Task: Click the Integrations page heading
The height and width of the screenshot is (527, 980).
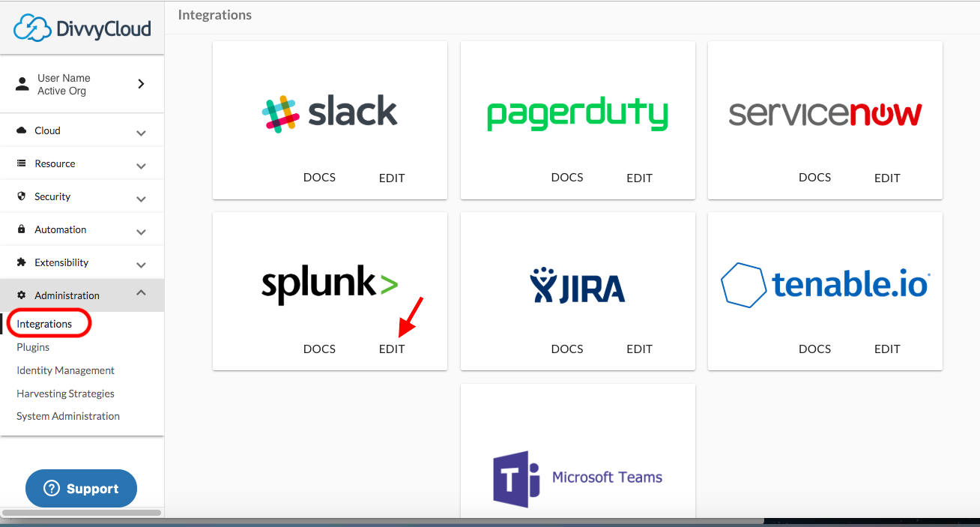Action: (x=215, y=15)
